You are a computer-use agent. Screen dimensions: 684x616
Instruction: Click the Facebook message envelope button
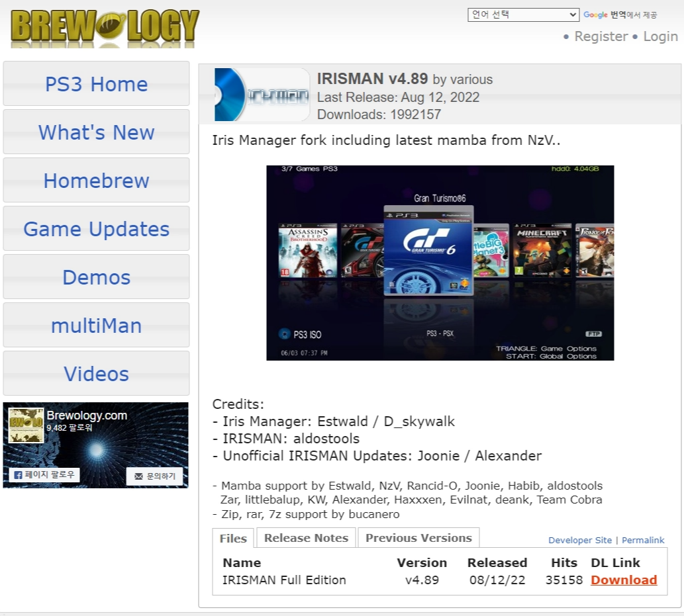click(155, 476)
